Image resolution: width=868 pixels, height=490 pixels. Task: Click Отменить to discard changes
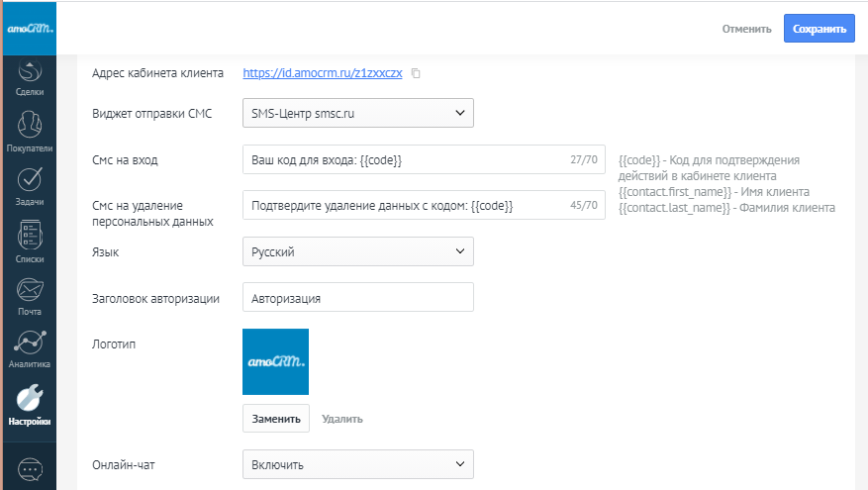[746, 29]
